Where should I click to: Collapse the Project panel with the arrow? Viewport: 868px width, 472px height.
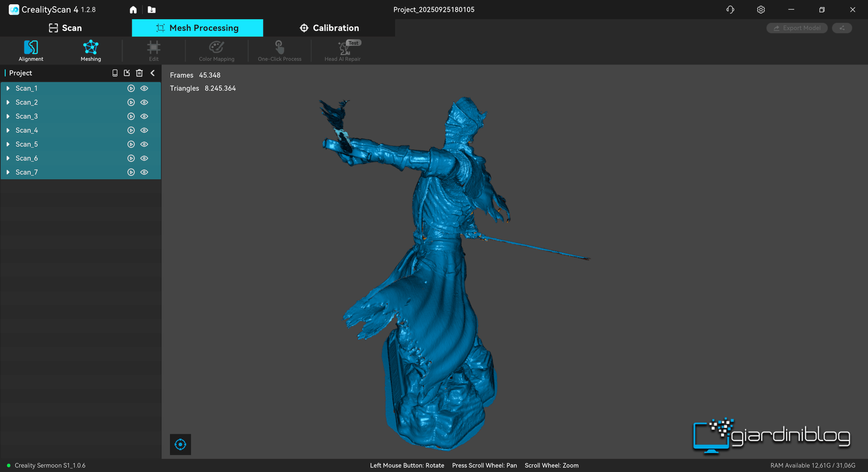coord(152,73)
